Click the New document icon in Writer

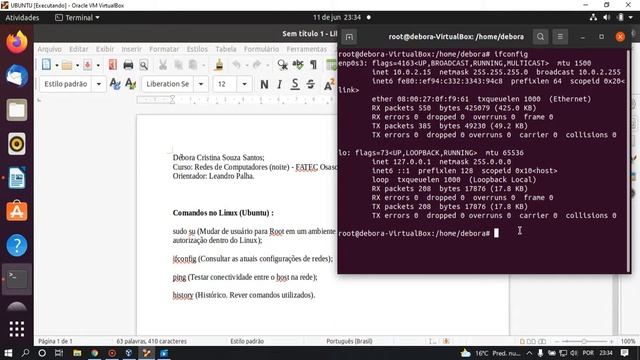point(47,65)
